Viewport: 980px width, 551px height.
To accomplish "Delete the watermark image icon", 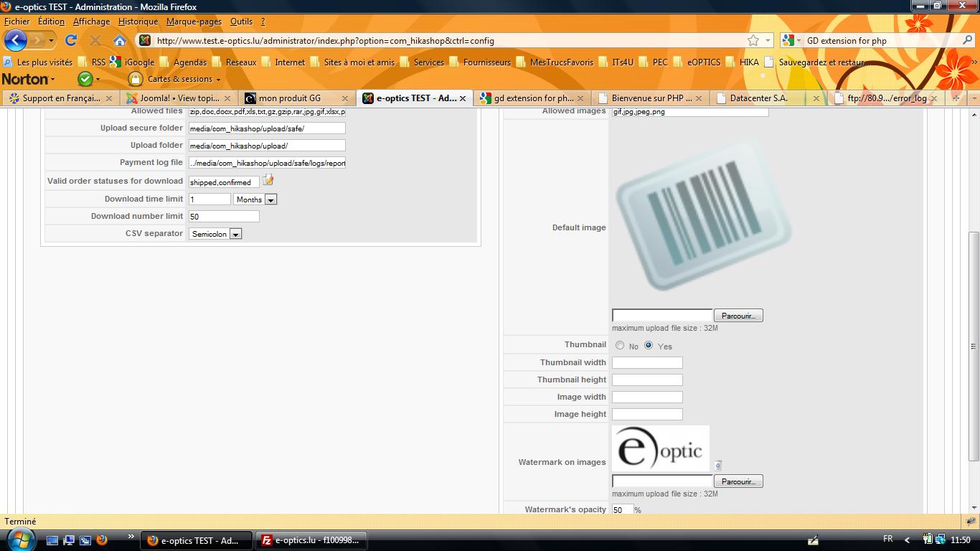I will point(718,466).
